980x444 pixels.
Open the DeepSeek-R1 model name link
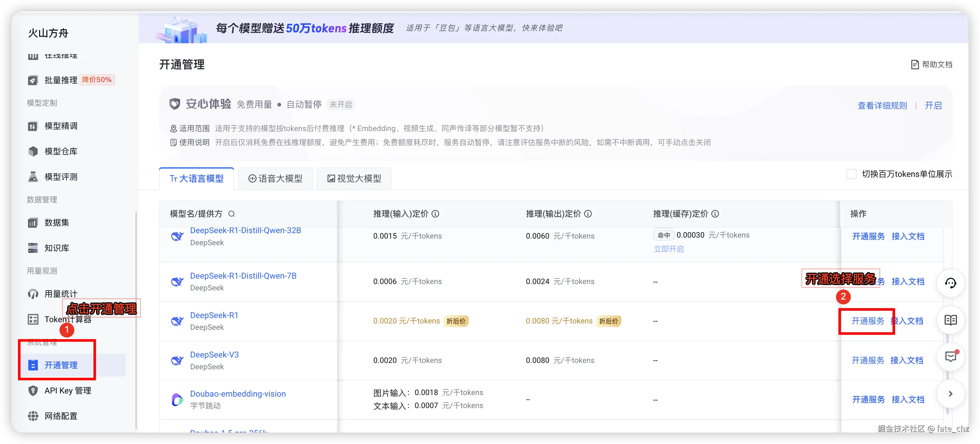click(214, 315)
